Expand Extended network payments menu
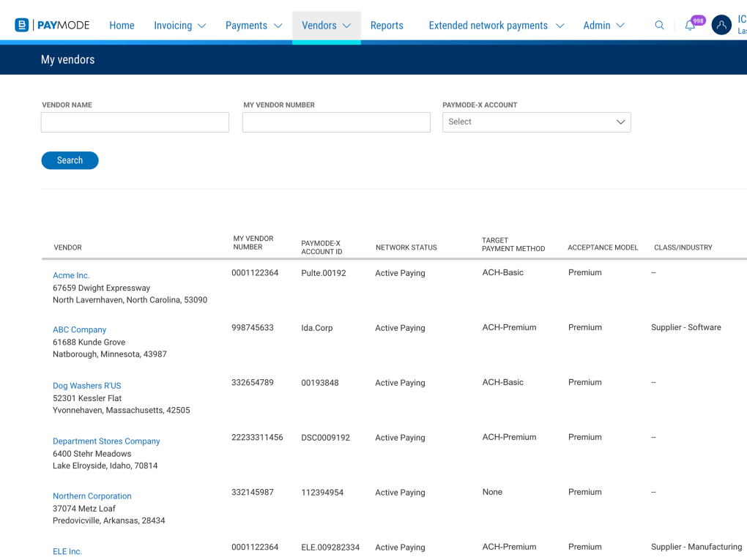747x560 pixels. point(496,26)
